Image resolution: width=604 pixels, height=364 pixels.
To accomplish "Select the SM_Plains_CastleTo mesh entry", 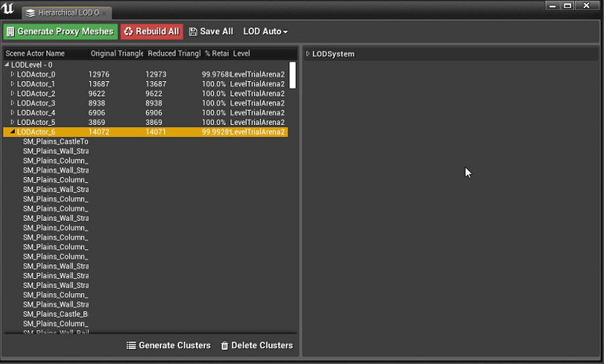I will coord(55,142).
